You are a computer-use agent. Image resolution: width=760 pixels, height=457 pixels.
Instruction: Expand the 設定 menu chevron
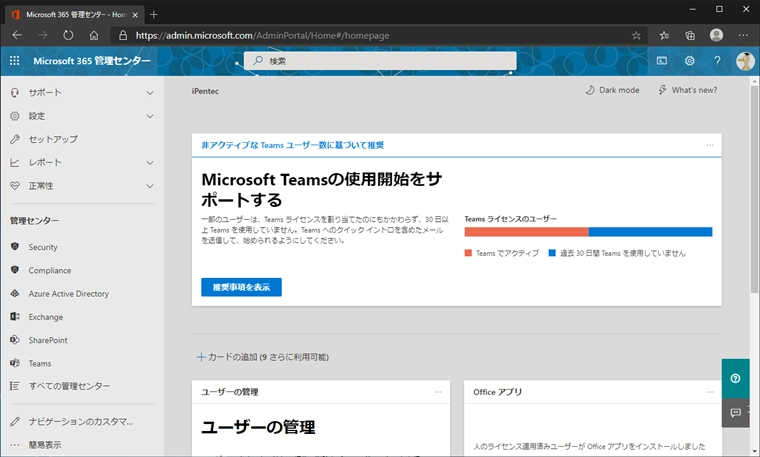coord(150,116)
